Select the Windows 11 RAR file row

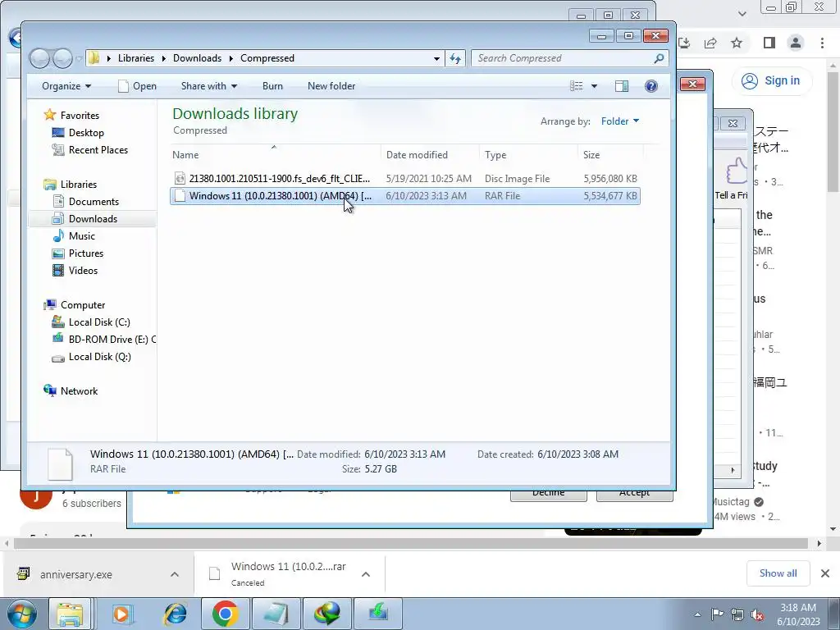click(405, 196)
